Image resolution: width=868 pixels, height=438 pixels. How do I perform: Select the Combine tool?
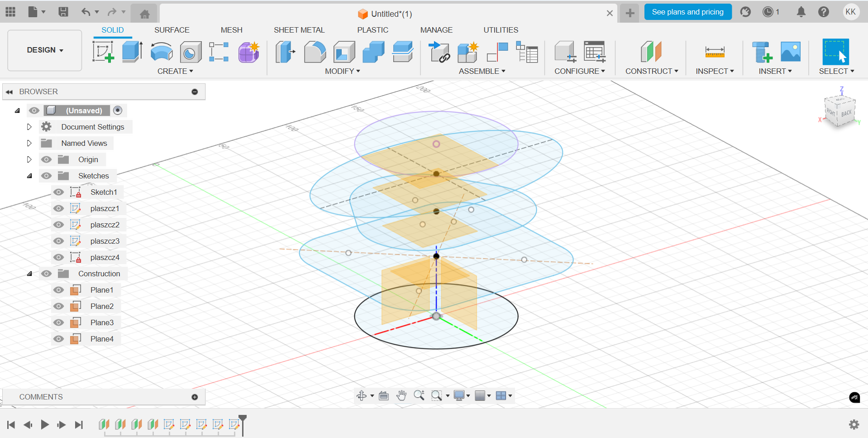click(x=373, y=52)
